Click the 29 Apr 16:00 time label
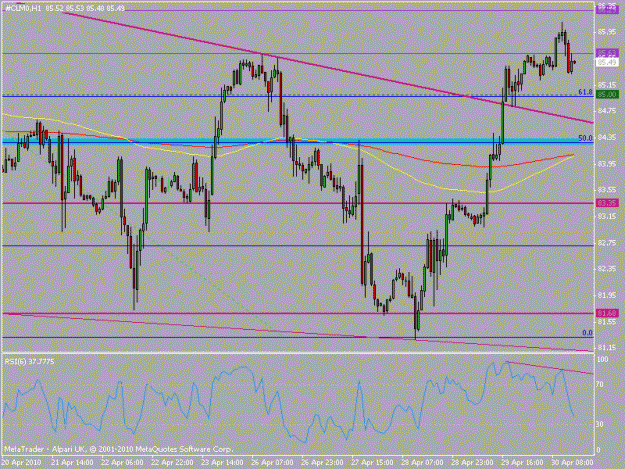The height and width of the screenshot is (469, 625). point(522,462)
